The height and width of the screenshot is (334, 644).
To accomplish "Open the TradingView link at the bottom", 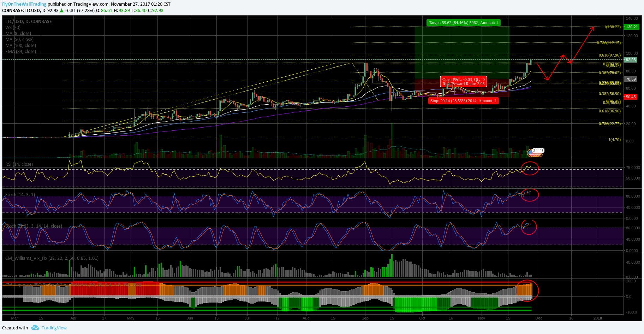I will click(54, 328).
